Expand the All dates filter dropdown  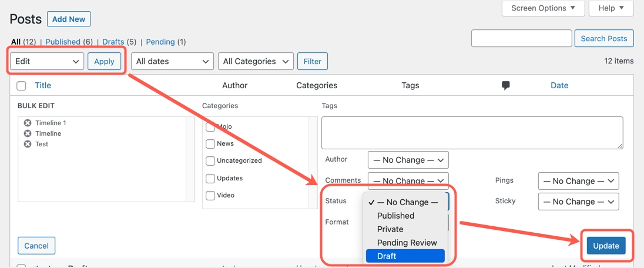(172, 61)
